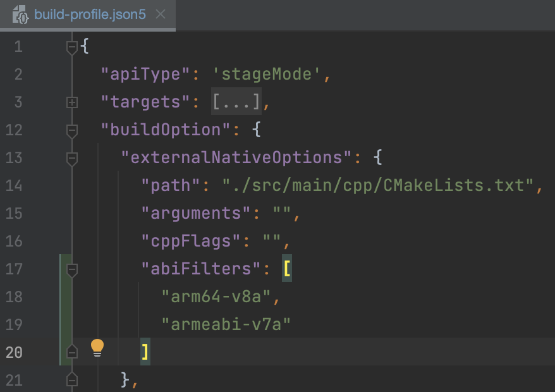Click the fold end marker on line 21
Screen dimensions: 555x392
pos(72,380)
